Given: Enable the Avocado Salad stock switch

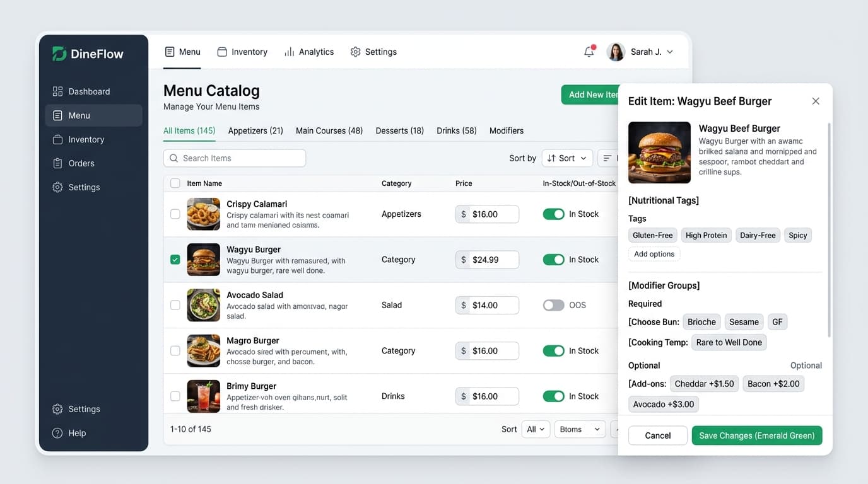Looking at the screenshot, I should coord(554,305).
